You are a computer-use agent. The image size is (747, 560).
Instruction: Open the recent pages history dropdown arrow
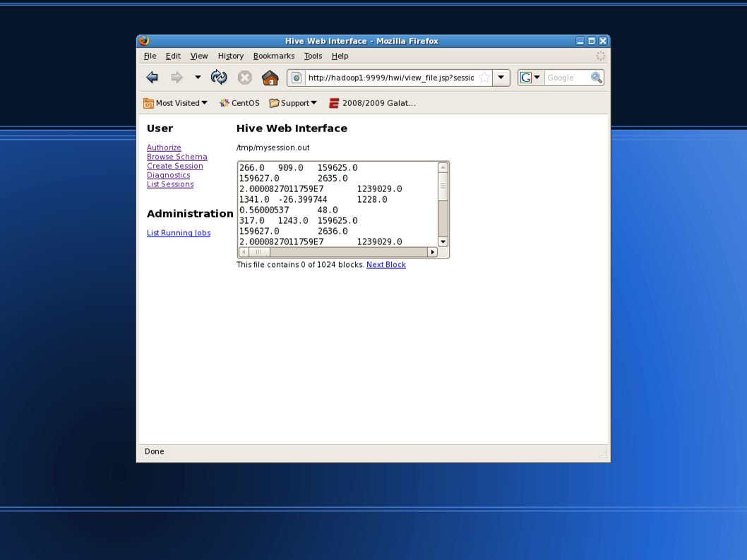[198, 77]
